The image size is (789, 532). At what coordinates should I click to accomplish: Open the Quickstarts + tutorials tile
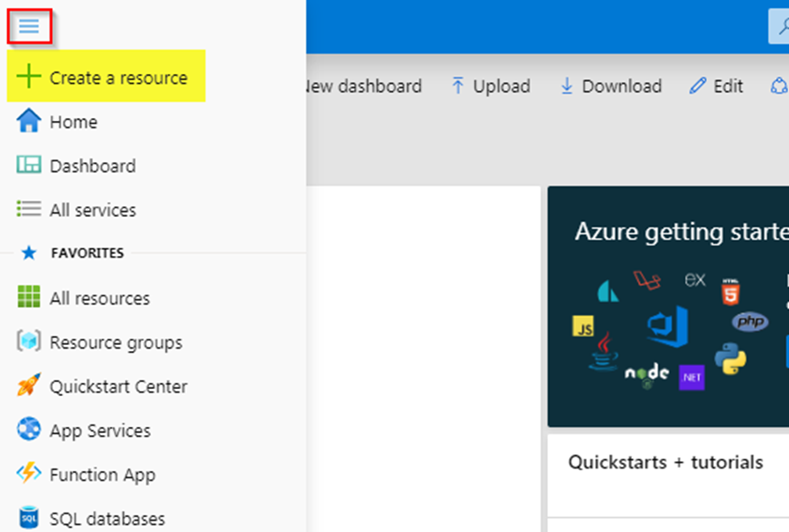tap(668, 476)
